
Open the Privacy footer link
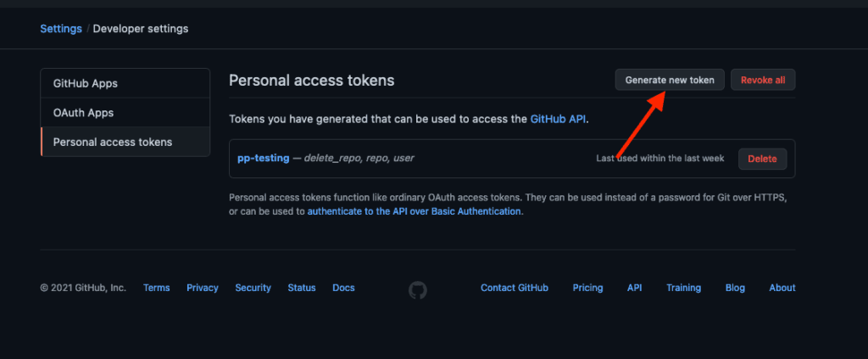coord(203,288)
